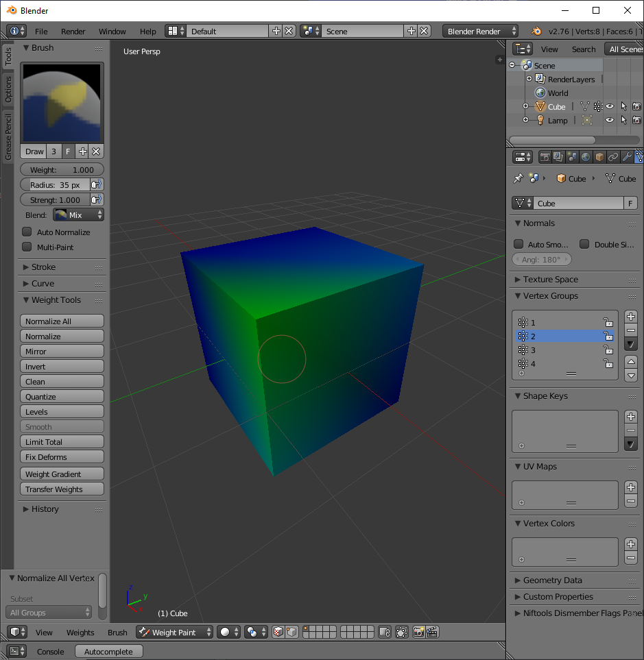Add a new shape key

[630, 417]
